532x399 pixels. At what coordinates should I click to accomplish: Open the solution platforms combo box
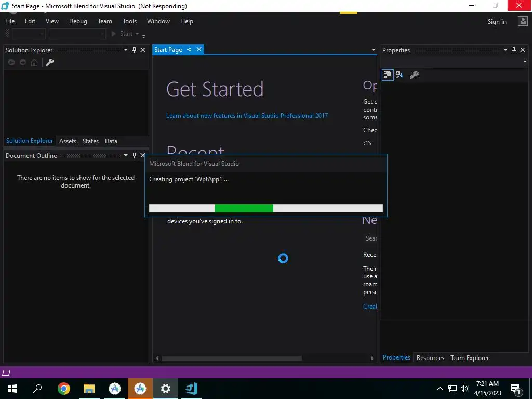(x=77, y=34)
